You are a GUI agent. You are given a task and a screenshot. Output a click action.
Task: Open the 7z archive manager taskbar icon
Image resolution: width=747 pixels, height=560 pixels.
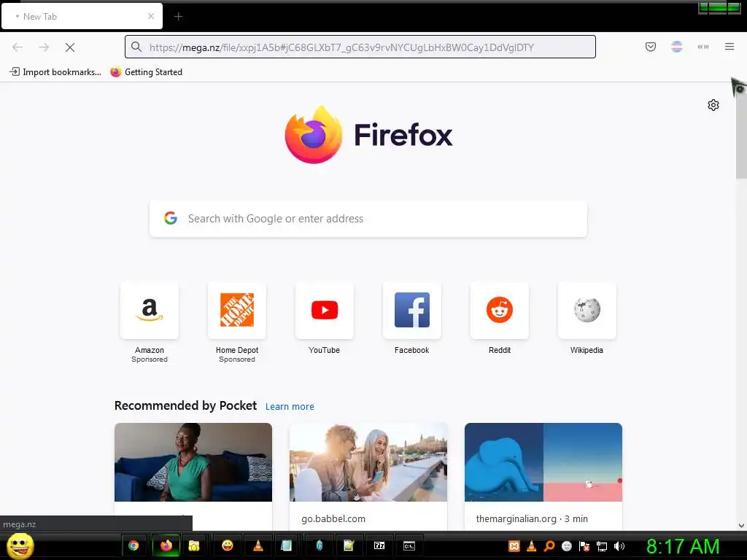(x=379, y=545)
